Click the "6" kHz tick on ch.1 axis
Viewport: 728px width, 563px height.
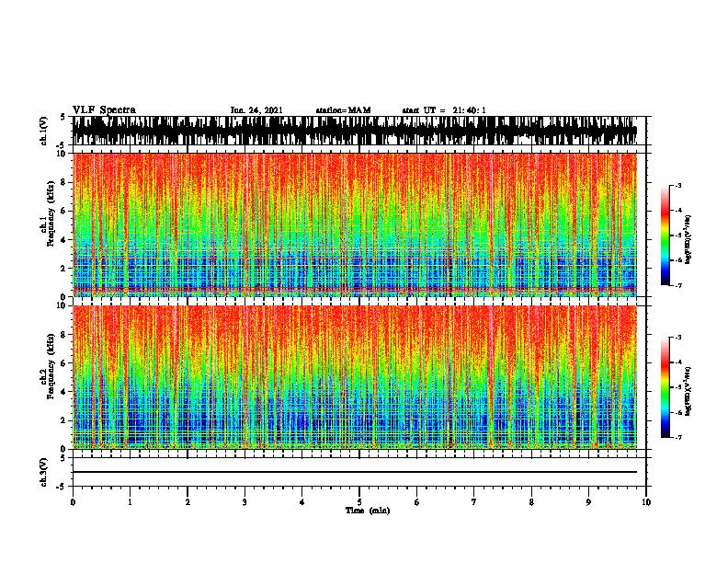(x=64, y=211)
